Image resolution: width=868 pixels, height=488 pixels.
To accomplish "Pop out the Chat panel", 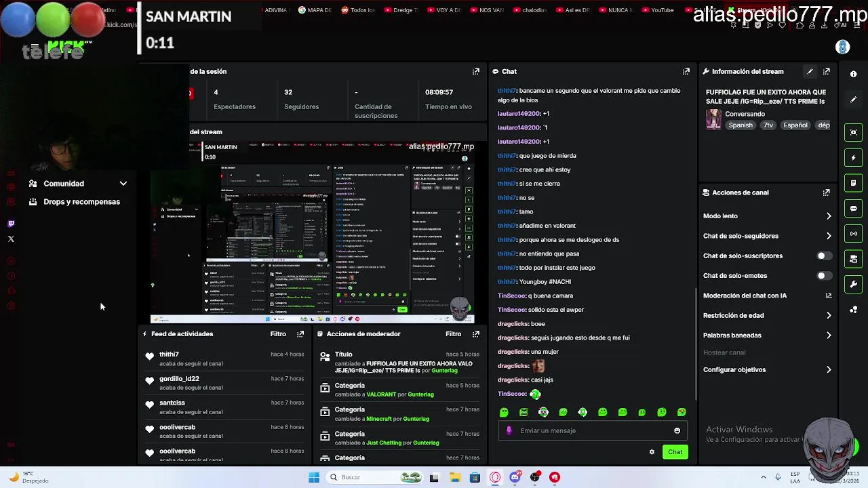I will 686,71.
